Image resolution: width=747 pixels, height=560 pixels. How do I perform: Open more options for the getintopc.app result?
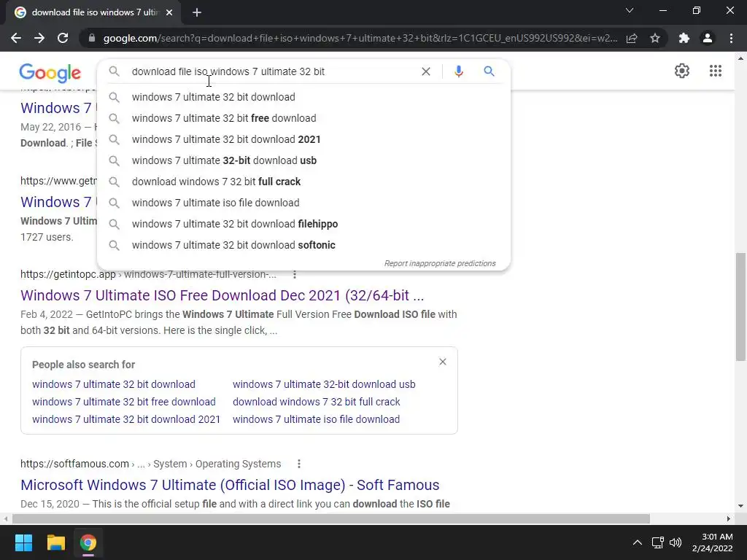click(295, 275)
